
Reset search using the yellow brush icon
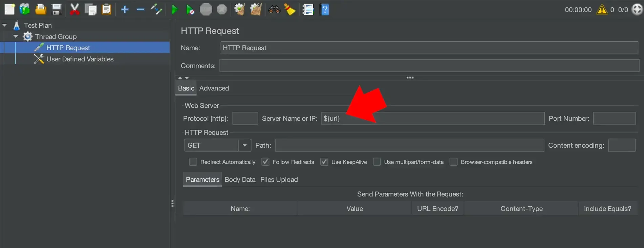click(x=290, y=9)
